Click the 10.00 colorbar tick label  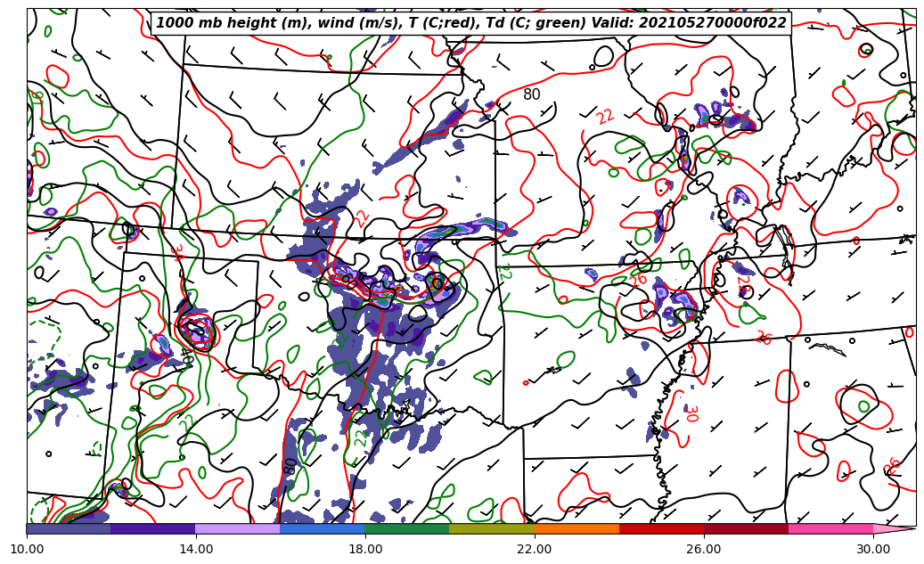[27, 549]
